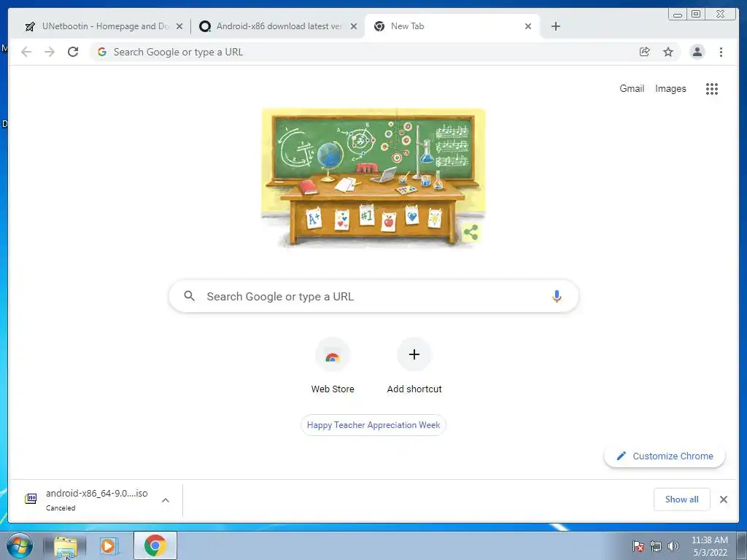
Task: Open the volume speaker tray icon
Action: pyautogui.click(x=673, y=546)
